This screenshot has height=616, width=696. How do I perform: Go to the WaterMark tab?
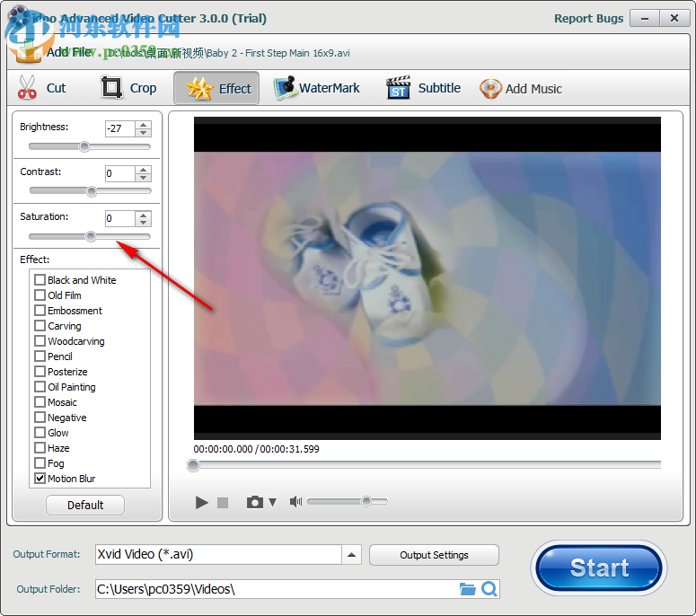[x=316, y=88]
